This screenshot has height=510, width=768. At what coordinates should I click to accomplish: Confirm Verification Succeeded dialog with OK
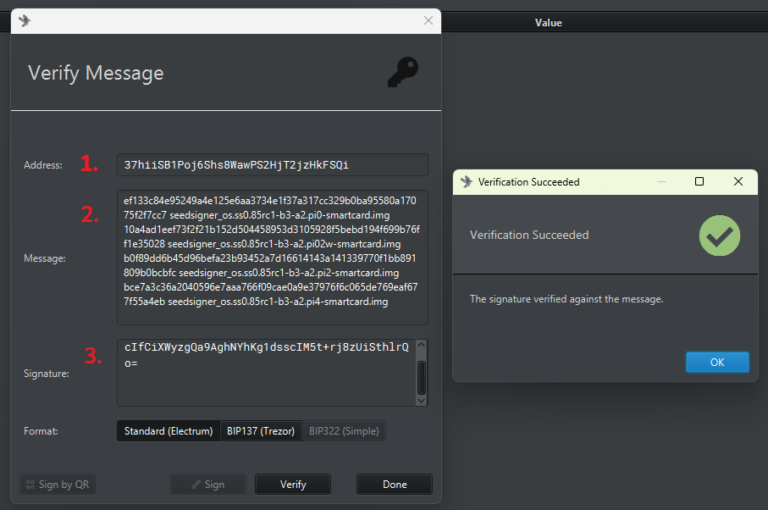coord(717,362)
